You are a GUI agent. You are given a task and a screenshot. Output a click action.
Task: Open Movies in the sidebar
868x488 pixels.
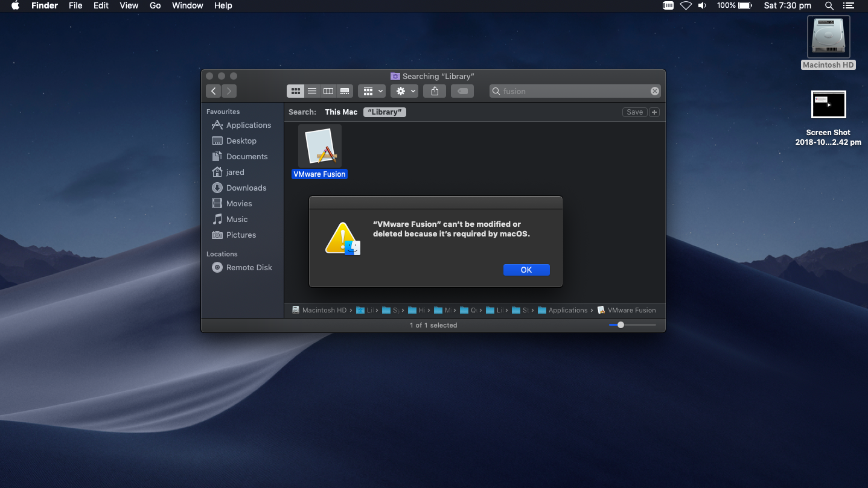[x=232, y=203]
